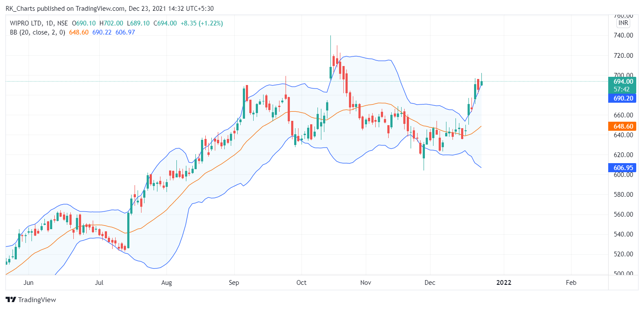The width and height of the screenshot is (644, 309).
Task: Click the orange 648.60 value in BB legend
Action: pos(78,32)
